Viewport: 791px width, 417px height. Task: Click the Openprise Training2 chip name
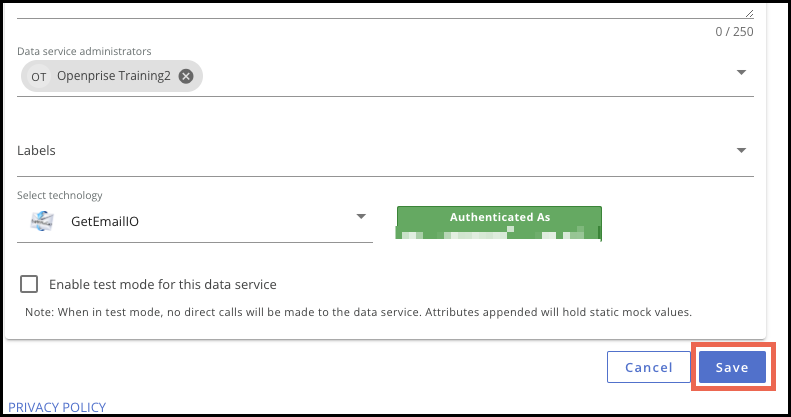pos(114,76)
